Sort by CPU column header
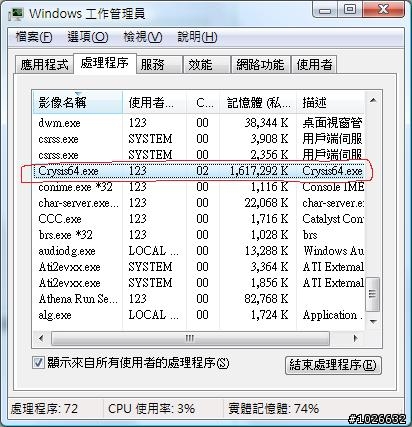 203,103
